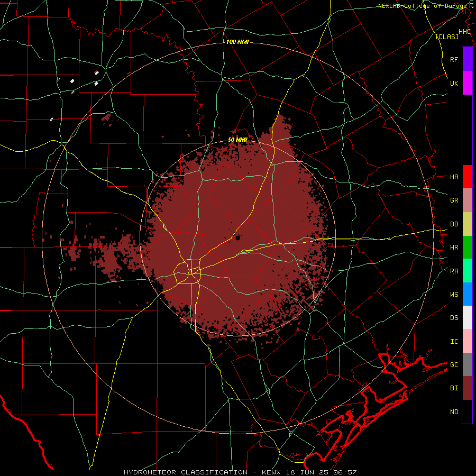Image resolution: width=476 pixels, height=476 pixels.
Task: Click the DS legend label
Action: click(454, 318)
